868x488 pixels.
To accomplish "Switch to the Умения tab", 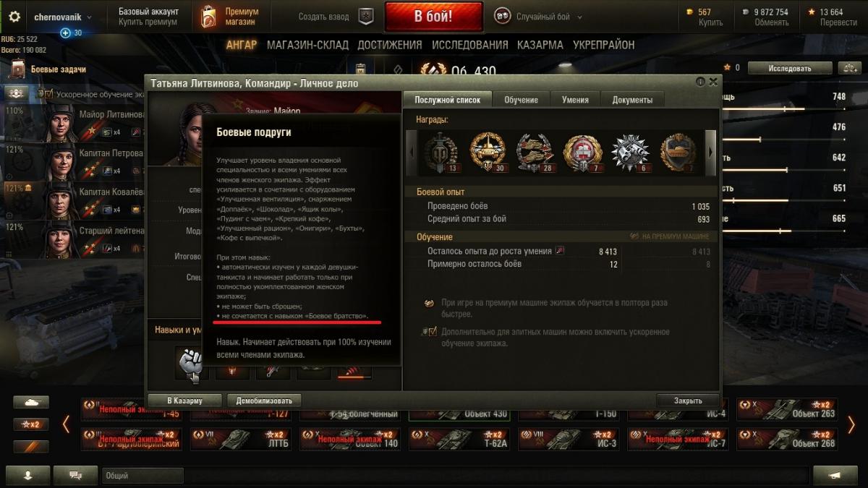I will point(575,100).
